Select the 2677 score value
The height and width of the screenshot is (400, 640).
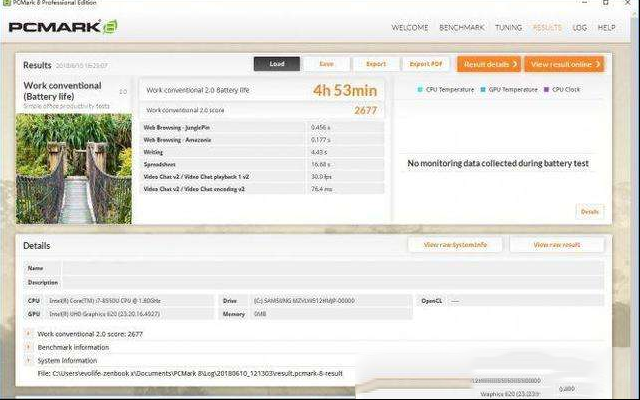[x=366, y=110]
